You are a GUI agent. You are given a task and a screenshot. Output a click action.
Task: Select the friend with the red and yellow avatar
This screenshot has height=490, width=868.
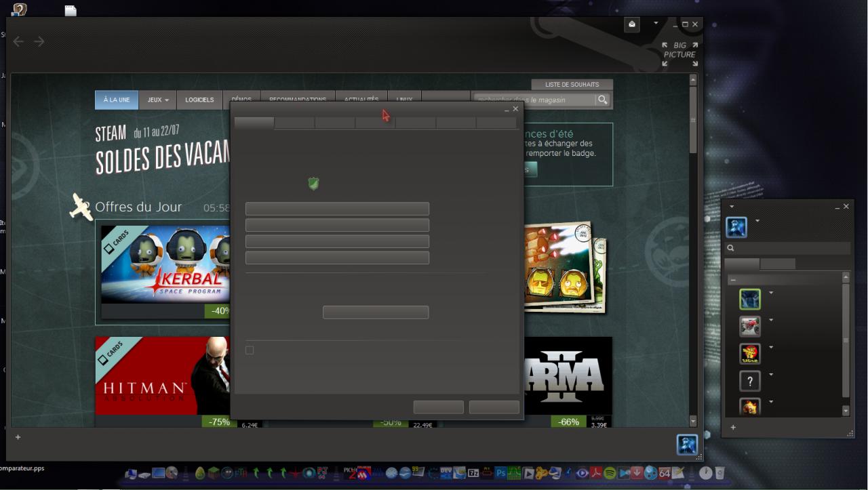[750, 353]
